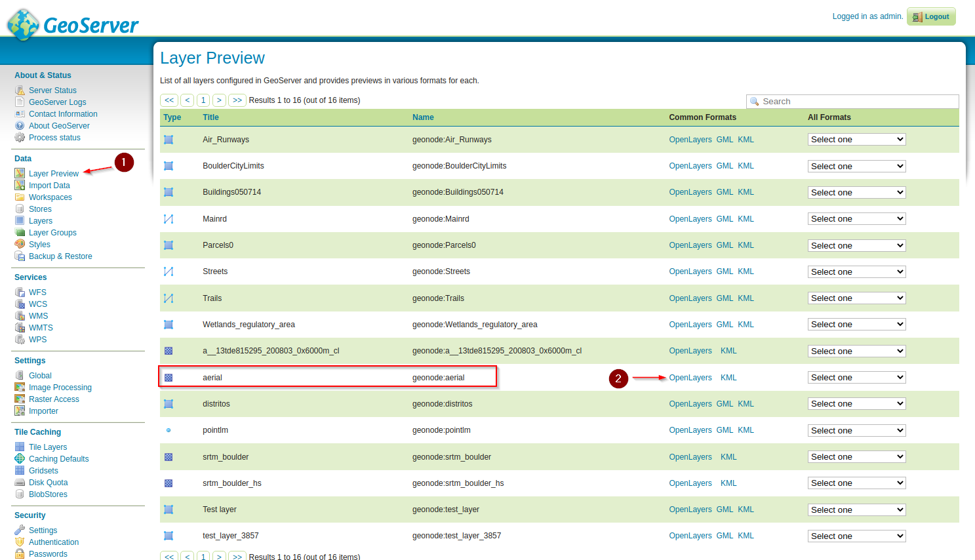Click the Disk Quota icon
Viewport: 975px width, 560px height.
(20, 483)
